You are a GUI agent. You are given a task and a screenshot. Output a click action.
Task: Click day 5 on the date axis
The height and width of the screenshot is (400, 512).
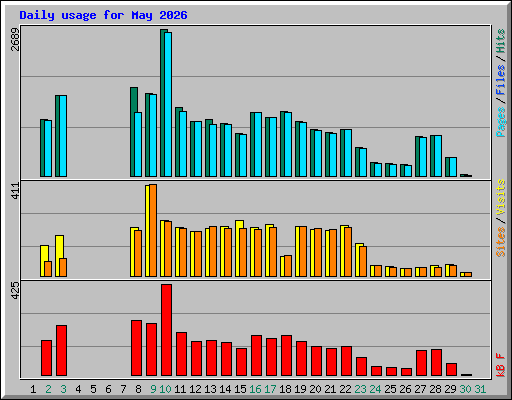tap(93, 389)
